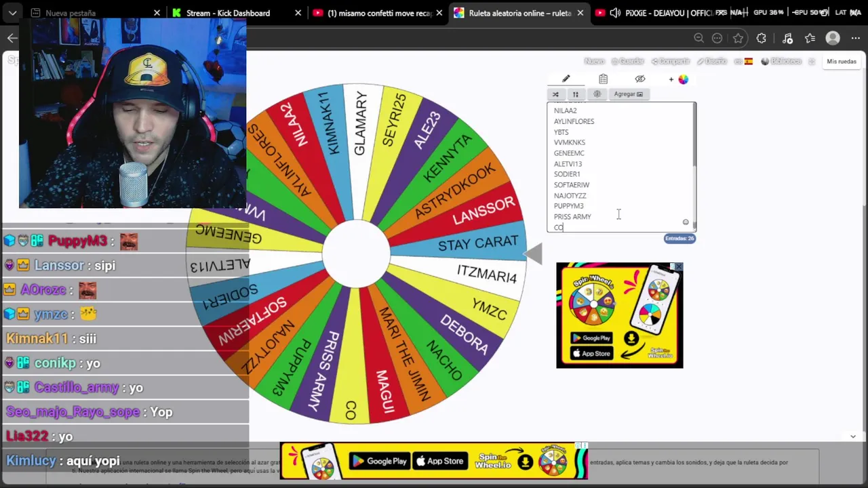868x488 pixels.
Task: Click Google Play in bottom banner
Action: click(x=378, y=462)
